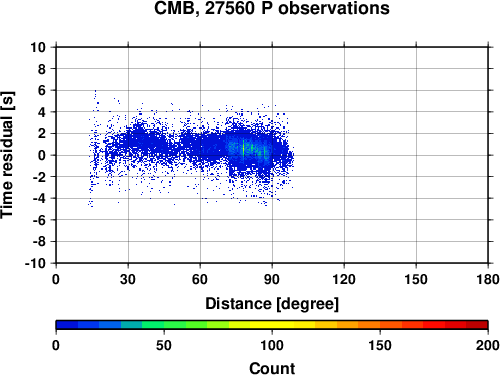Image resolution: width=500 pixels, height=375 pixels.
Task: Click y-axis tick label '8'
Action: pyautogui.click(x=42, y=69)
